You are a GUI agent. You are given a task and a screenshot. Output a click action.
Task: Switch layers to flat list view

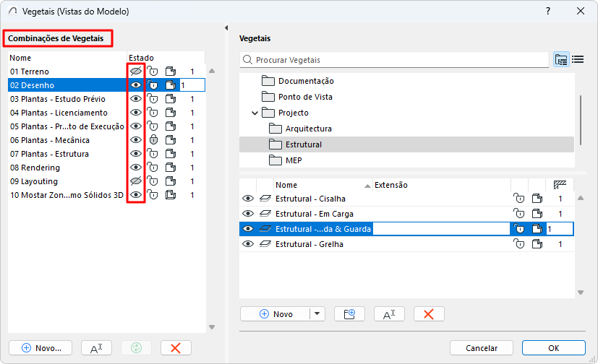pyautogui.click(x=578, y=59)
